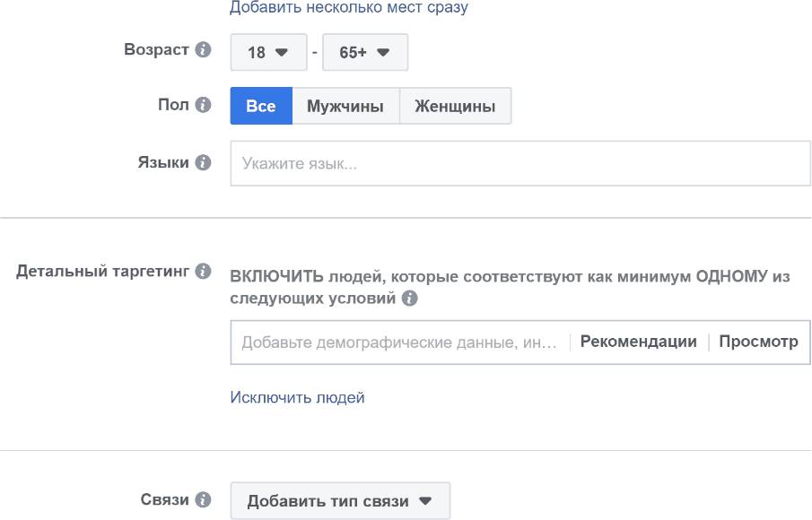Open Просмотр in detailed targeting field
Screen dimensions: 812x520
point(758,342)
